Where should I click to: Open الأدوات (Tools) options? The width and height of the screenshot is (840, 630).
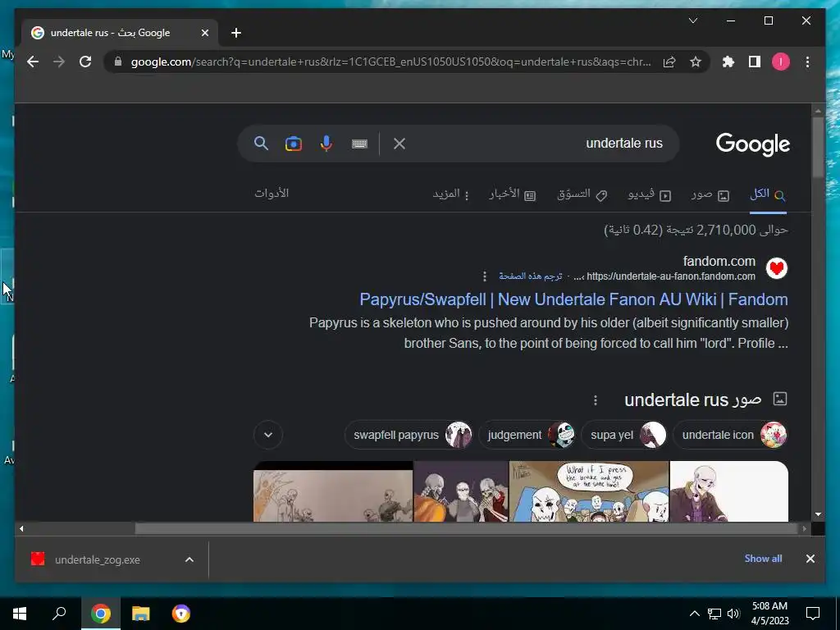click(x=272, y=194)
